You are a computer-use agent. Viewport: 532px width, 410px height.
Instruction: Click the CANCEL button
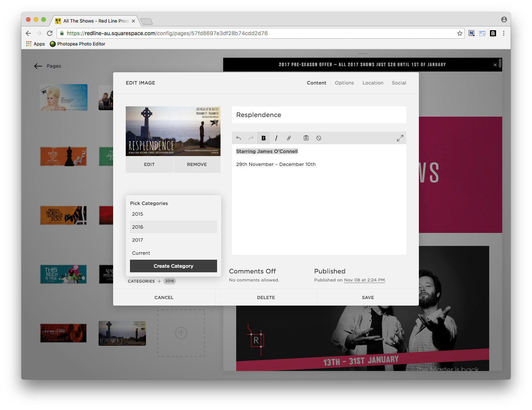click(164, 298)
